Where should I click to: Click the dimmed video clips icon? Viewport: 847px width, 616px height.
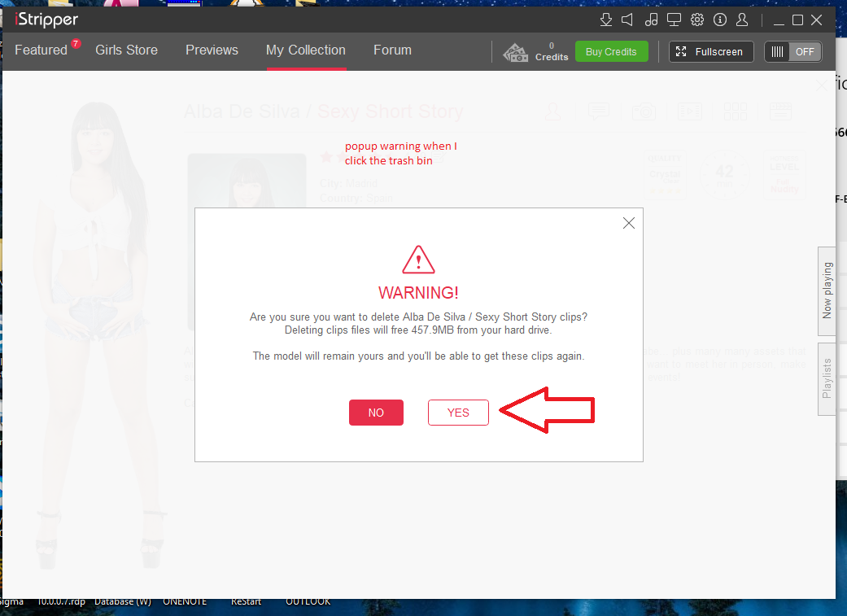tap(690, 111)
